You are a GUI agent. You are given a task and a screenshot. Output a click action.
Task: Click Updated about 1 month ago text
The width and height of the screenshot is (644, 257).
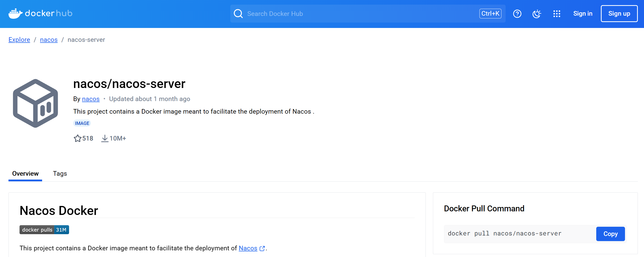(x=149, y=99)
